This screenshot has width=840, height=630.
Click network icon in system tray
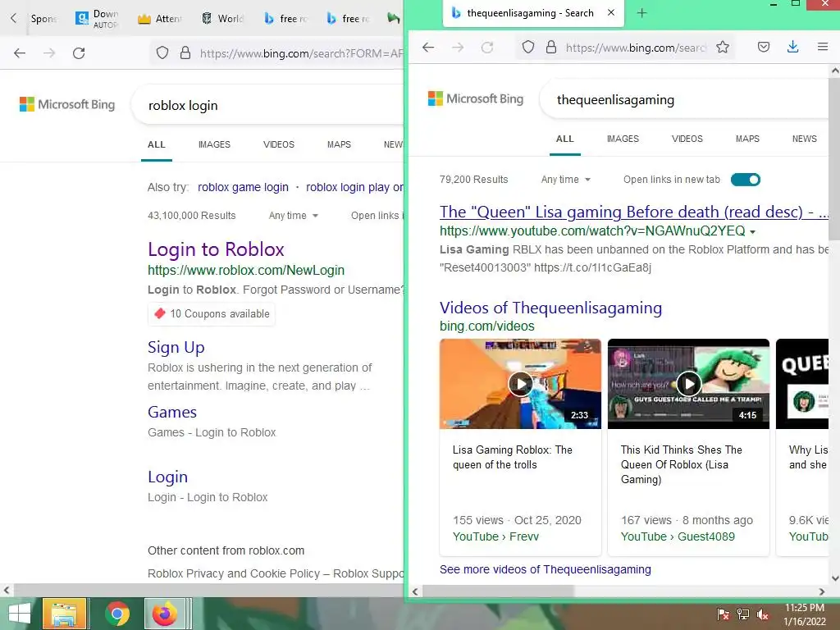point(743,614)
